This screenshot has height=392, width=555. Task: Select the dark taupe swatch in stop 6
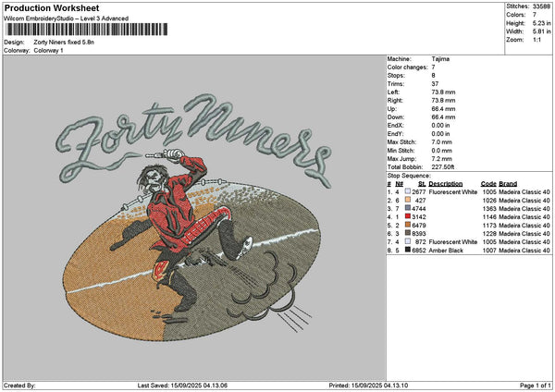(x=408, y=233)
